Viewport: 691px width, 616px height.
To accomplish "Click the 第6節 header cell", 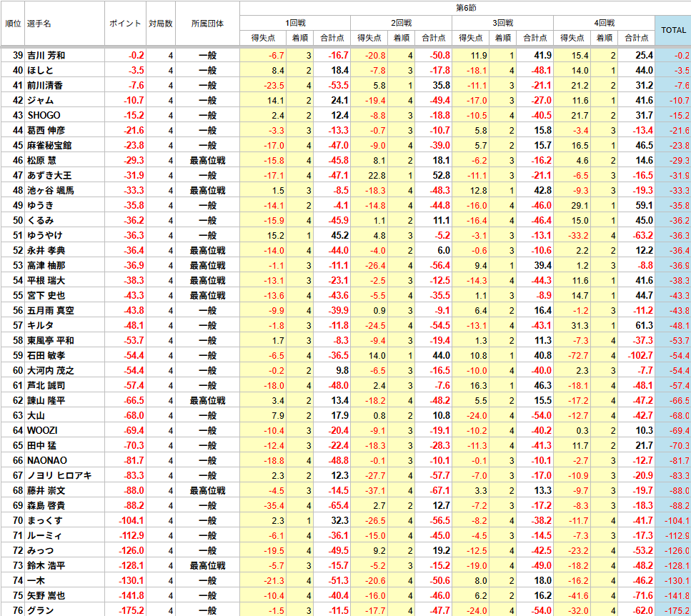I will click(x=466, y=8).
